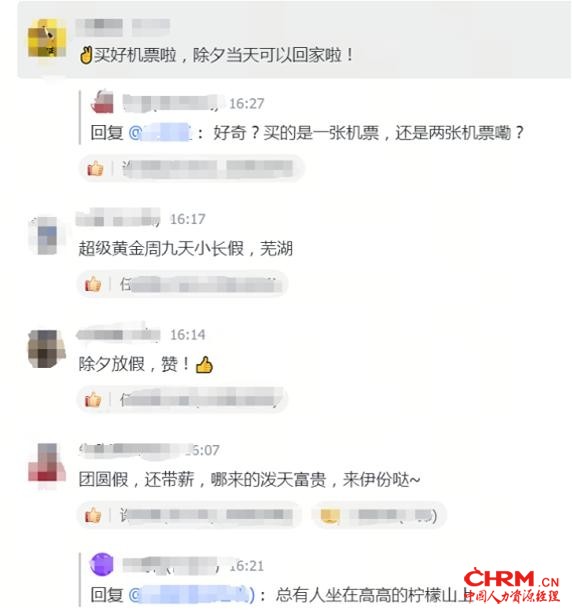The image size is (572, 615).
Task: Click the CHRM.CN watermark logo
Action: [512, 585]
